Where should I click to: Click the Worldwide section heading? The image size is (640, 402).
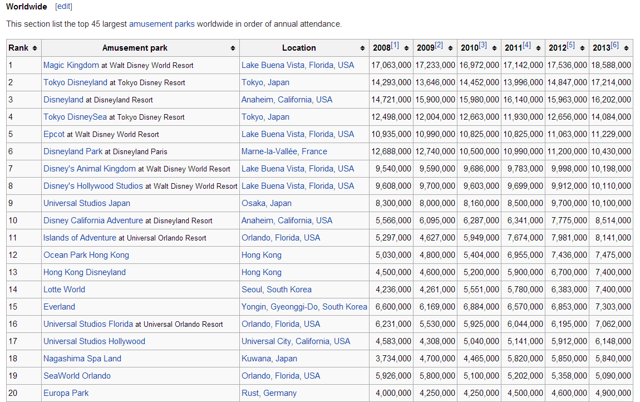pos(26,7)
